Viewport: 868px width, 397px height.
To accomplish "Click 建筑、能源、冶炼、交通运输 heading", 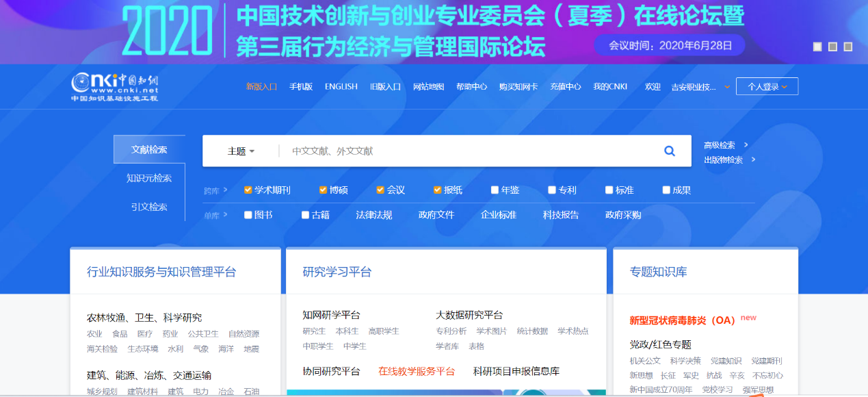I will [149, 375].
